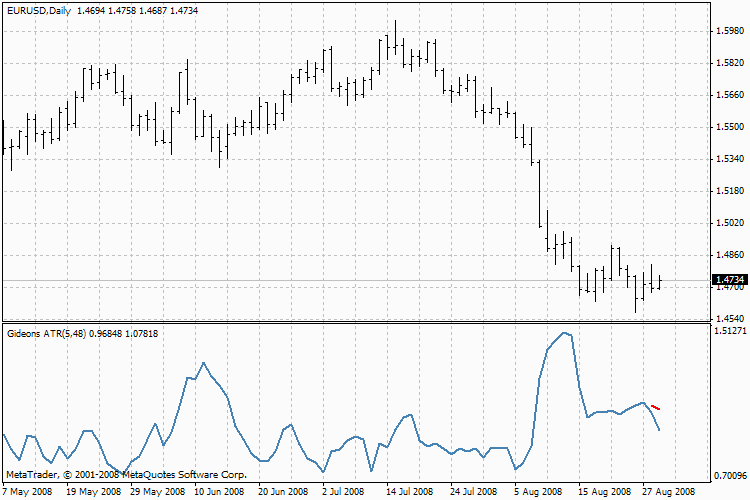The height and width of the screenshot is (500, 750).
Task: Click the 0.70096 indicator scale value
Action: click(729, 476)
